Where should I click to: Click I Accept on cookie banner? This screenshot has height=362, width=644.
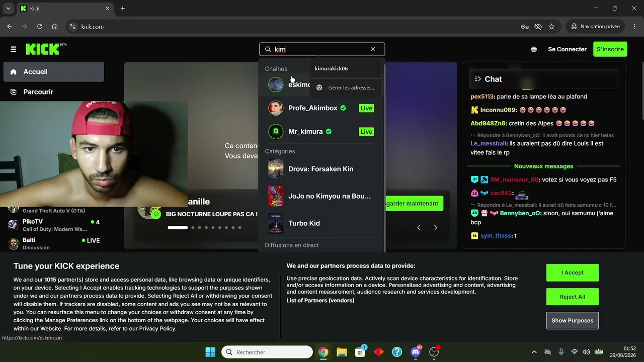coord(573,273)
